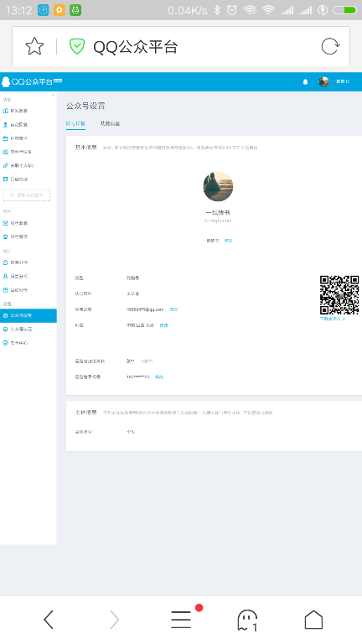Open the ghost tabs switcher icon
Screen dimensions: 362x644
pyautogui.click(x=247, y=620)
